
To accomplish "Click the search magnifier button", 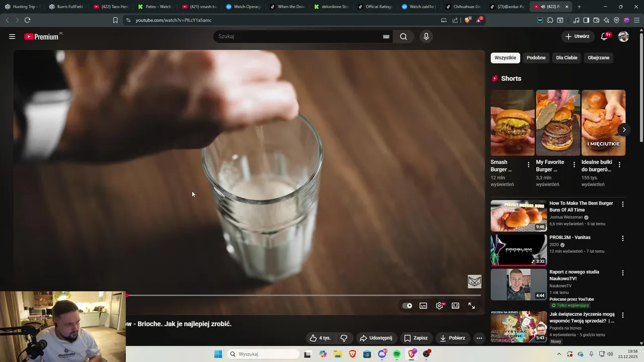I will (404, 36).
